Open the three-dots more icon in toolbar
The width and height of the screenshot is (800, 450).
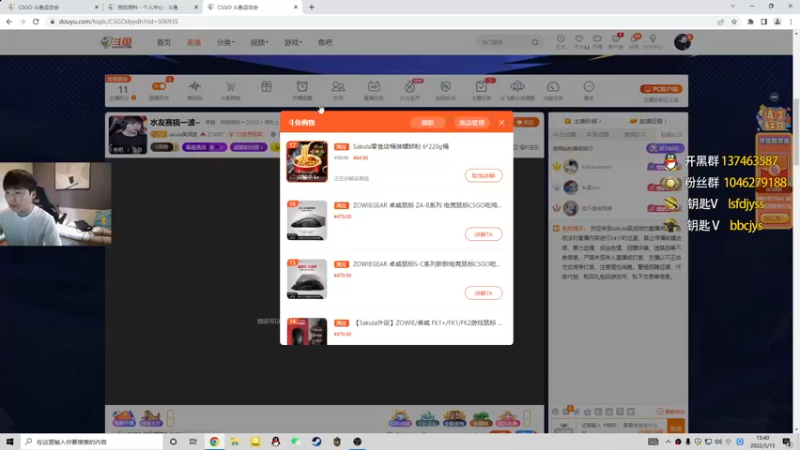coord(589,86)
